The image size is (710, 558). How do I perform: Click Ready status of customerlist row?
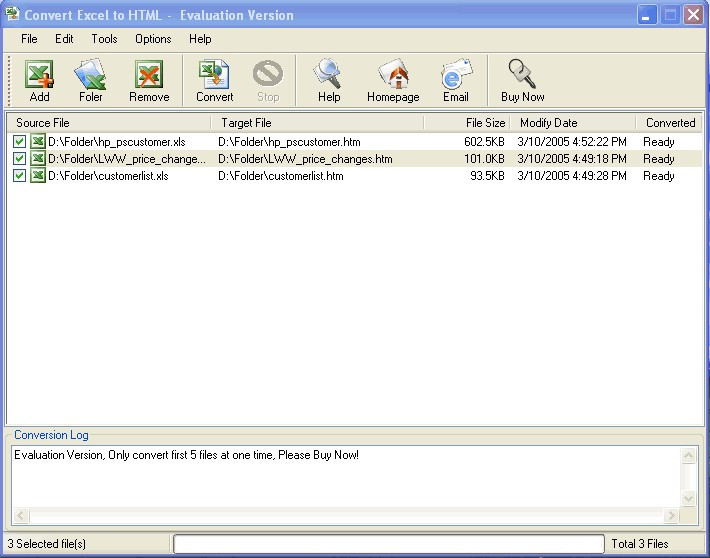659,176
